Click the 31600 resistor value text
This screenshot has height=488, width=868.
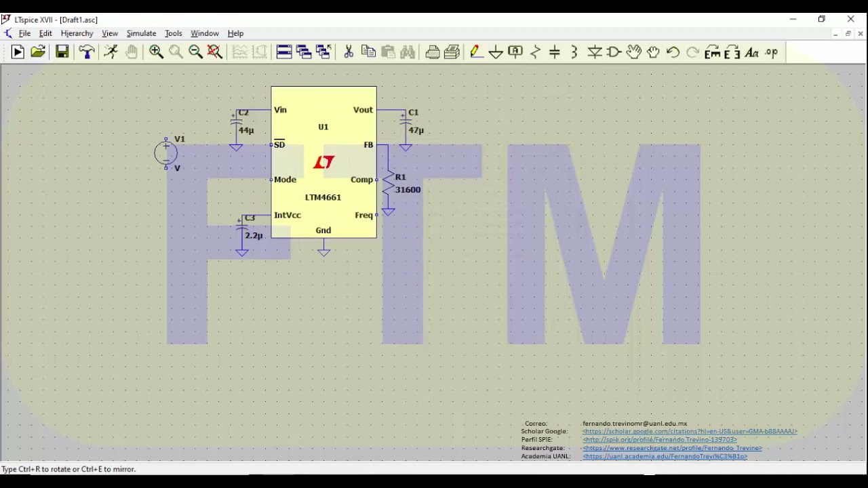tap(408, 190)
